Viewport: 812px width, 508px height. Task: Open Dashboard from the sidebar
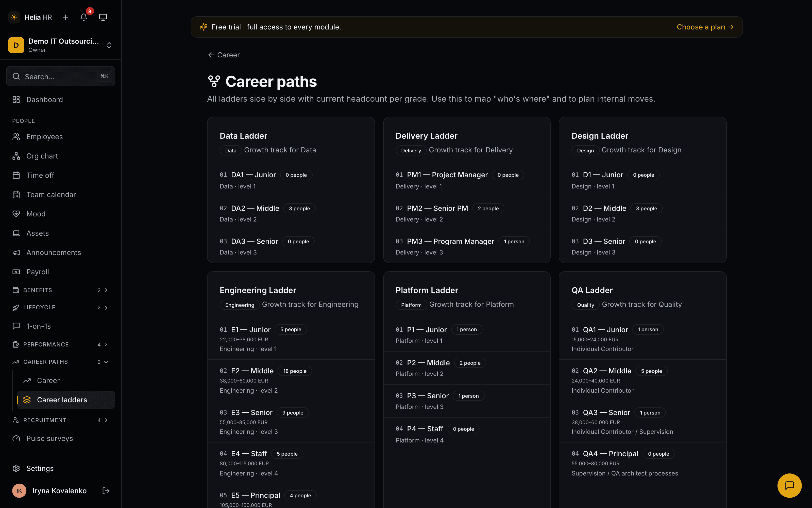pos(60,100)
